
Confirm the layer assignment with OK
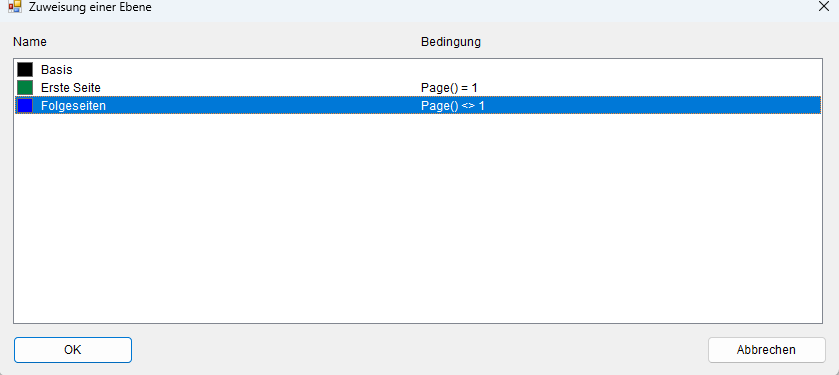[73, 350]
